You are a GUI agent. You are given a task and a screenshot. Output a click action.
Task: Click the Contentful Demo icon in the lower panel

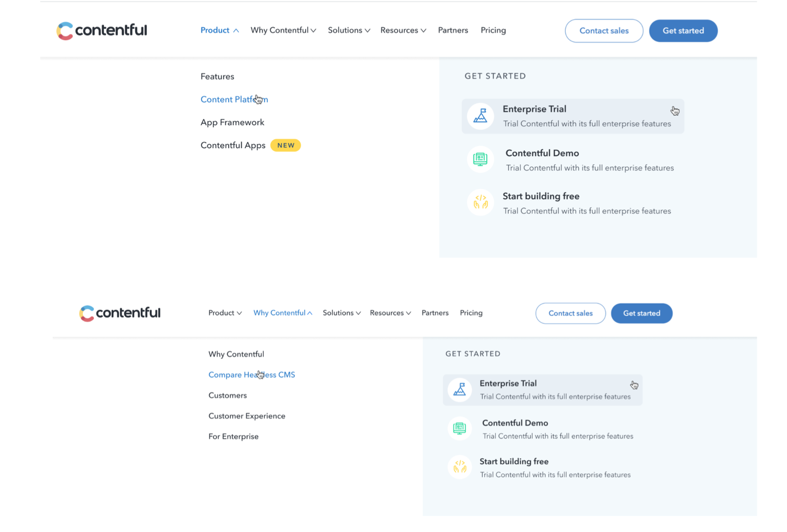point(460,429)
